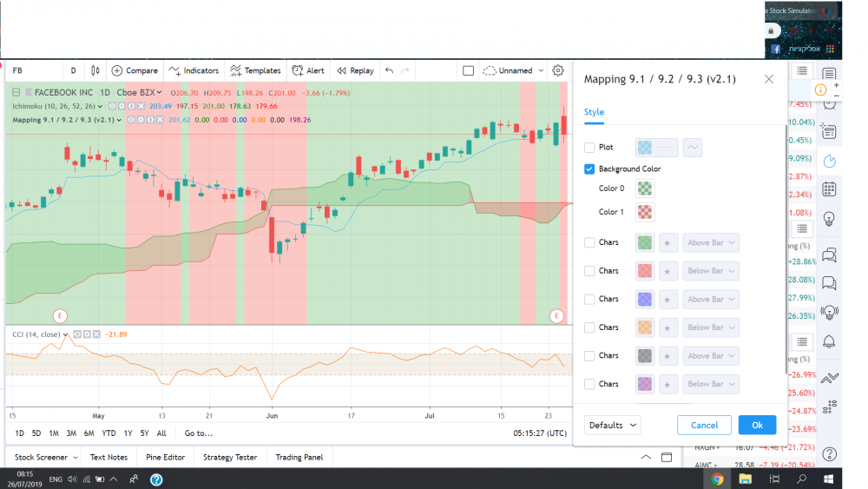The height and width of the screenshot is (489, 868).
Task: Enable the first Chars checkbox (green)
Action: tap(589, 242)
